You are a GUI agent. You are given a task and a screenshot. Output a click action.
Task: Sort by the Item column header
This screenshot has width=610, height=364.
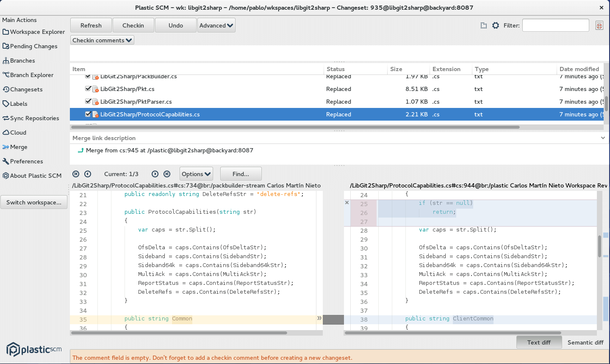(197, 69)
